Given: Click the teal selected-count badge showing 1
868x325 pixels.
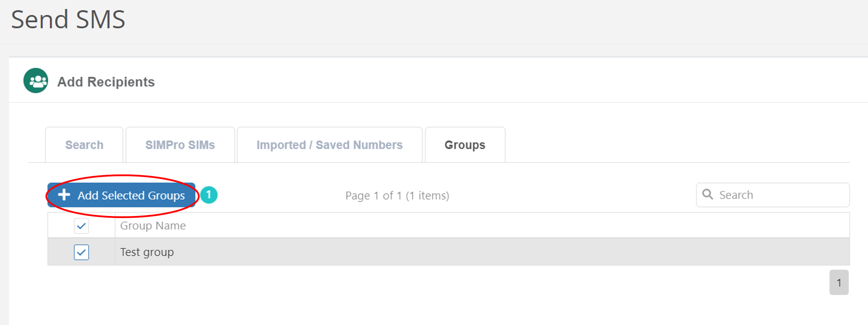Looking at the screenshot, I should [x=209, y=195].
